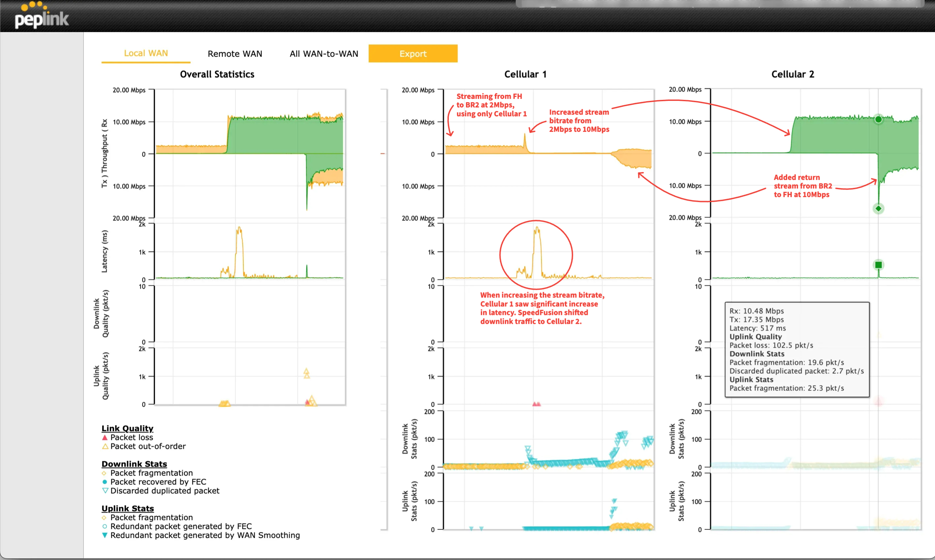Click the tooltip line 'Latency: 517 ms'
The width and height of the screenshot is (935, 560).
pyautogui.click(x=757, y=328)
